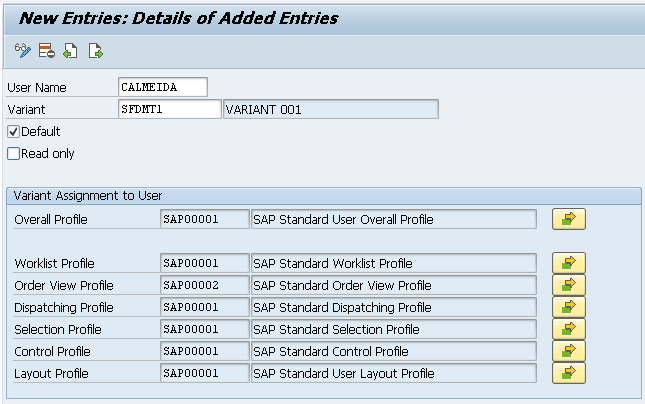
Task: Open details arrow for Layout Profile
Action: 568,373
